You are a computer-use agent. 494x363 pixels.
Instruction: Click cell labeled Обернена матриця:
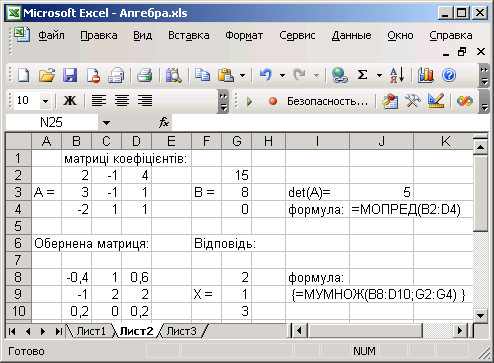pyautogui.click(x=46, y=244)
